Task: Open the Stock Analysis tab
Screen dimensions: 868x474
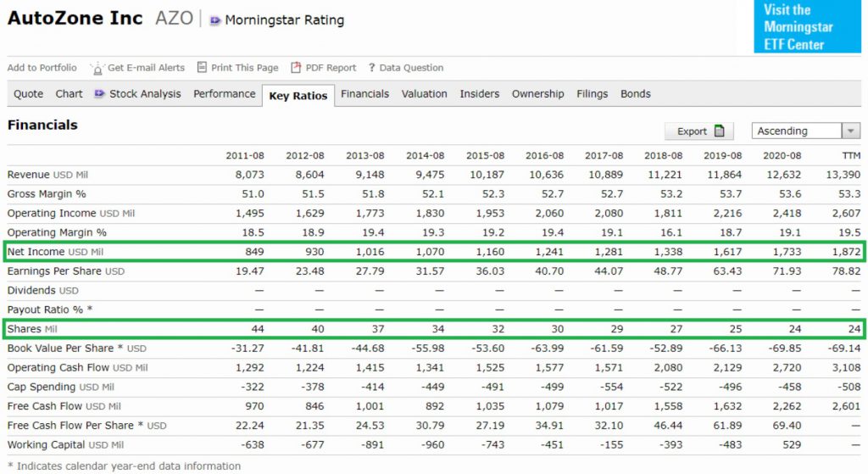Action: (145, 93)
